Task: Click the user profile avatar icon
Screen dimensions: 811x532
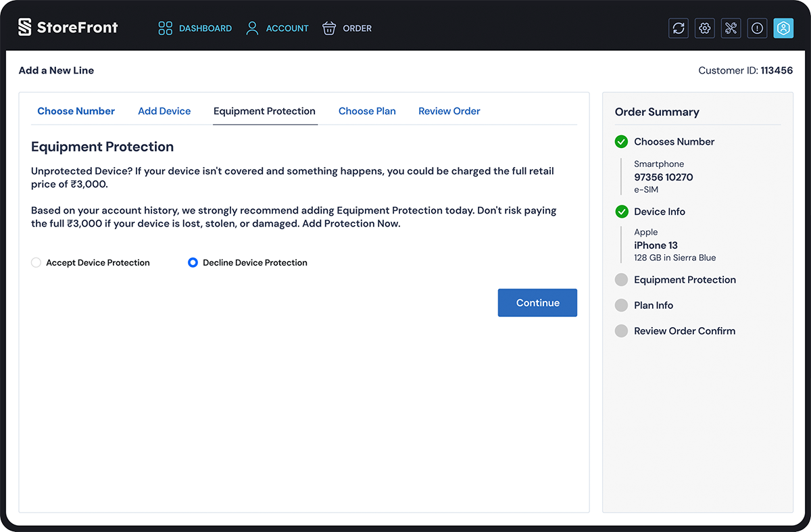Action: click(783, 28)
